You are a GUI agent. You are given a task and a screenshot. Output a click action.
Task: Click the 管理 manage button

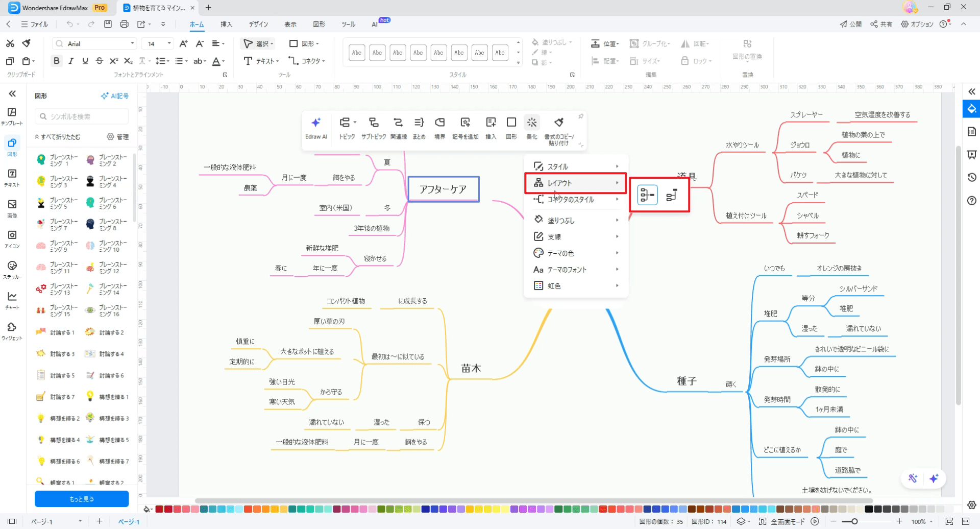pyautogui.click(x=118, y=137)
